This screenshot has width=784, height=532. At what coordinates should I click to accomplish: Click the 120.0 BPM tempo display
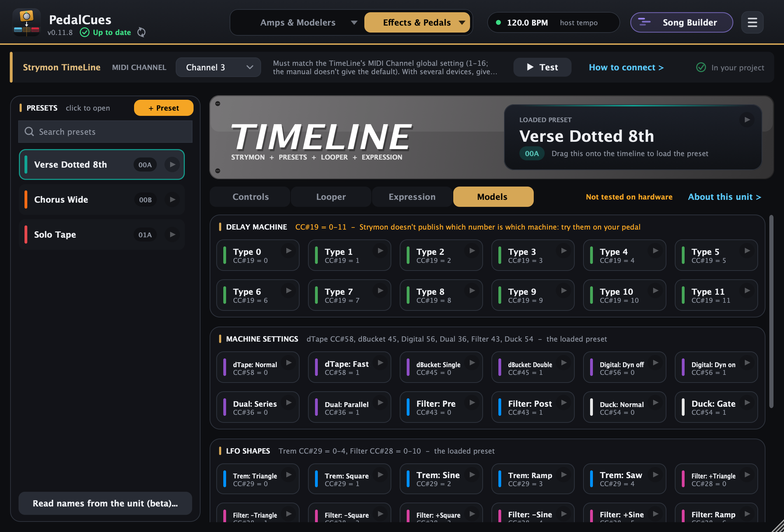553,23
